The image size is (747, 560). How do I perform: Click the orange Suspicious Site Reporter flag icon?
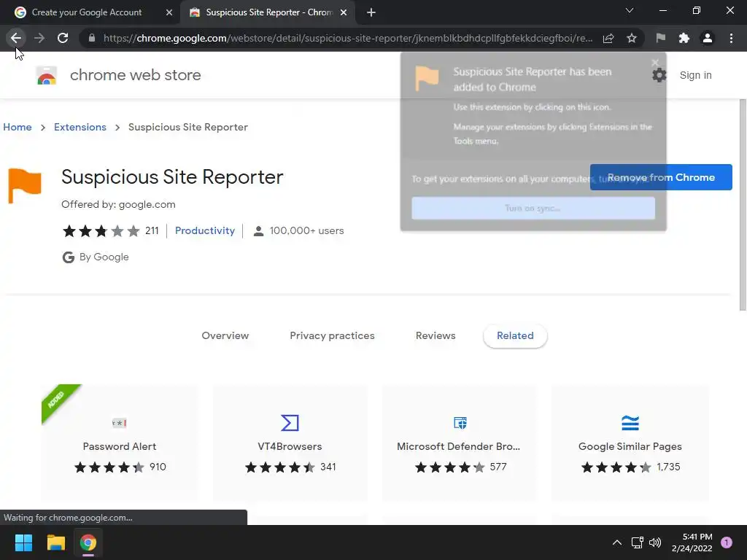tap(25, 186)
